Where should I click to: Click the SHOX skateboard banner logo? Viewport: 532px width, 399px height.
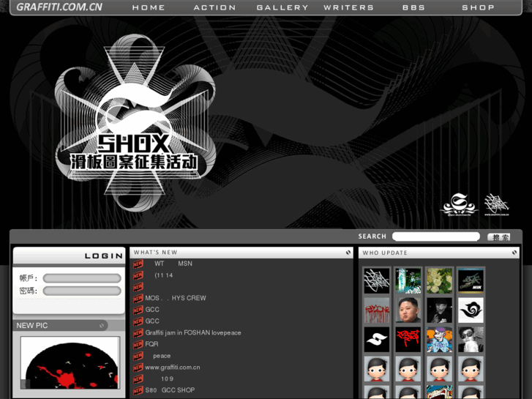pos(135,122)
